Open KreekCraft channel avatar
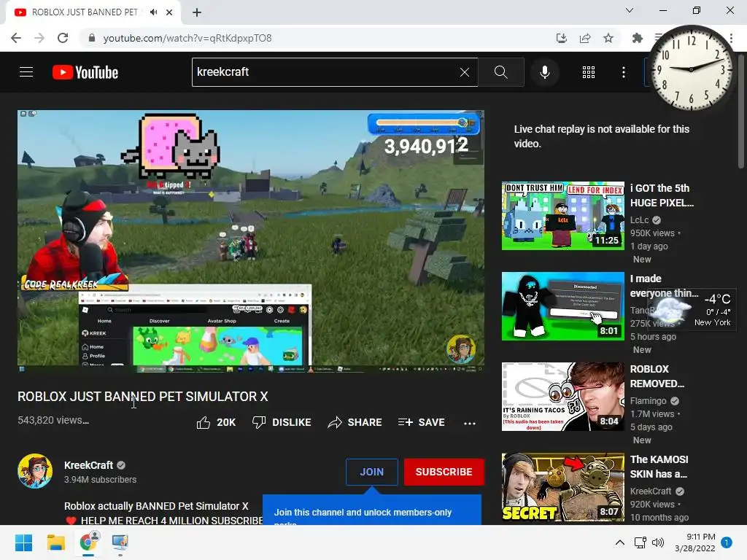Viewport: 747px width, 560px height. (35, 471)
